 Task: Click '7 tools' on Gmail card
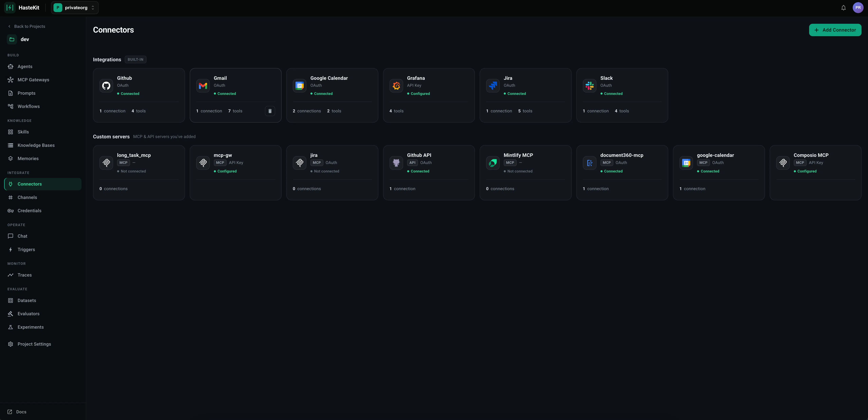235,111
